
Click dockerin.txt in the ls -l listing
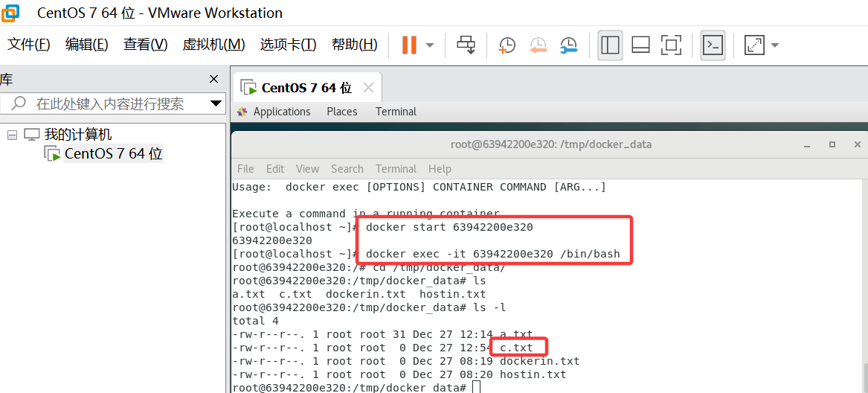(539, 361)
